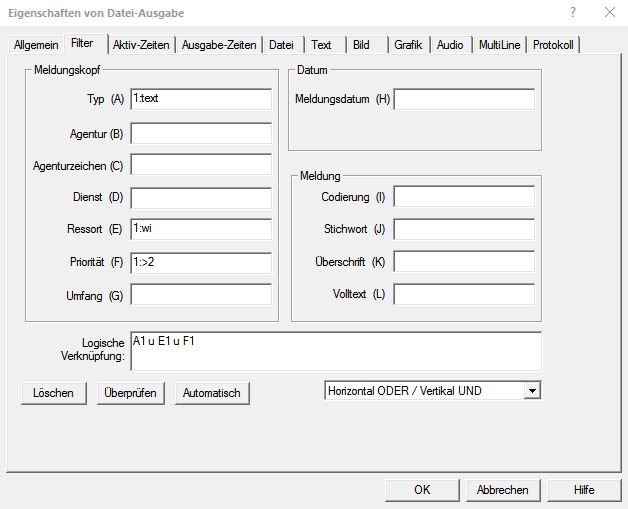This screenshot has height=509, width=628.
Task: Confirm with the OK button
Action: pos(422,490)
